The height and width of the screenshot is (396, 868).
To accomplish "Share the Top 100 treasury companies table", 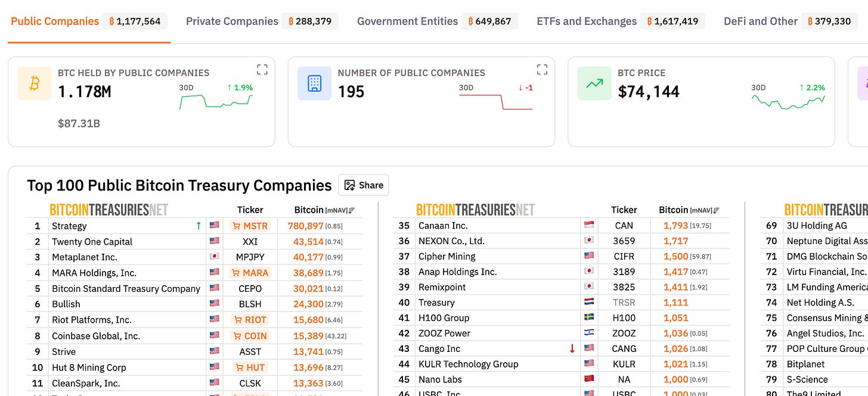I will coord(364,185).
